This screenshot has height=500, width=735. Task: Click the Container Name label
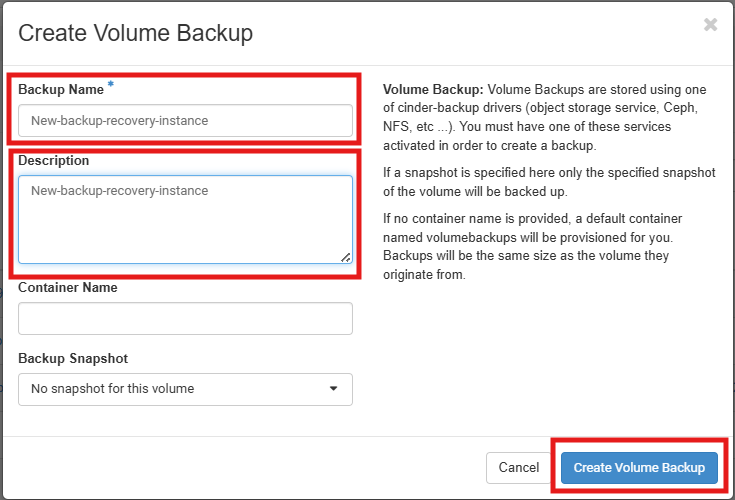click(68, 287)
